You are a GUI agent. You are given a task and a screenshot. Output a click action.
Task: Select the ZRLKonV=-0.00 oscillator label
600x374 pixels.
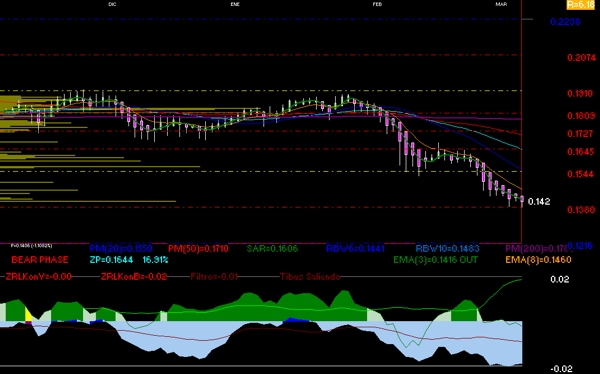39,276
